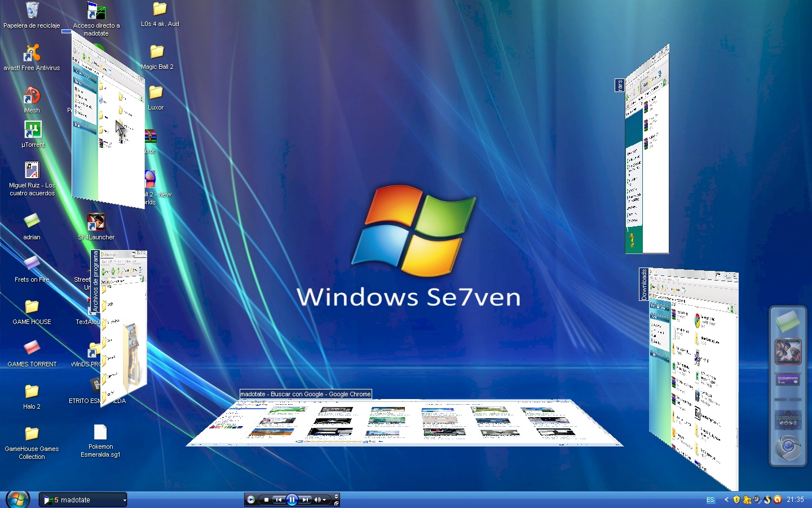Launch Street Fighter IV from the dock
This screenshot has height=508, width=812.
(788, 351)
